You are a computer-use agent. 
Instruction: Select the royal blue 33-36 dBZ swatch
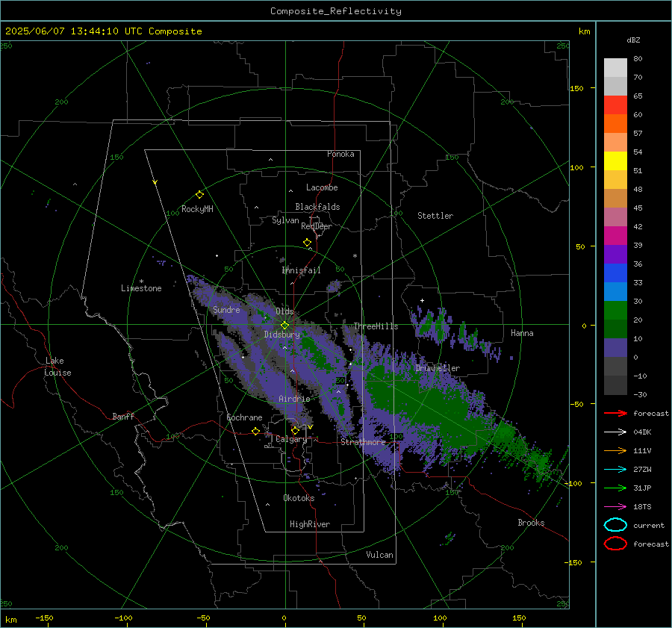[x=615, y=273]
